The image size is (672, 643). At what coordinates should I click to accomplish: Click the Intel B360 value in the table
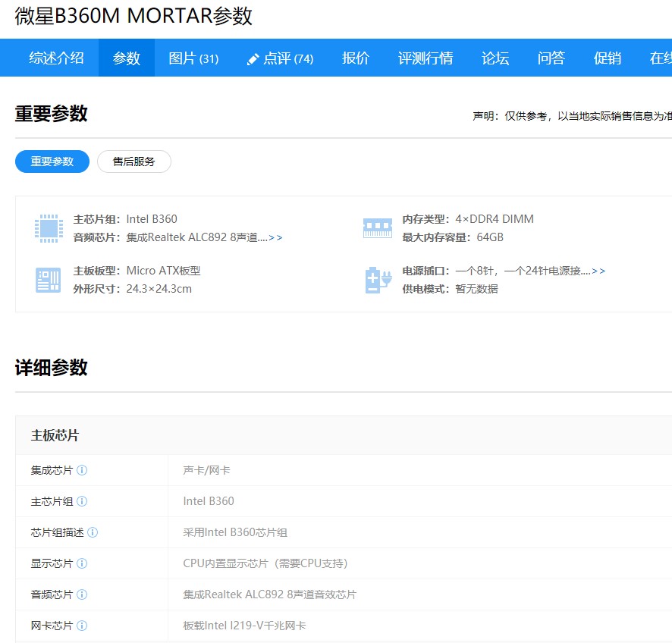(209, 501)
